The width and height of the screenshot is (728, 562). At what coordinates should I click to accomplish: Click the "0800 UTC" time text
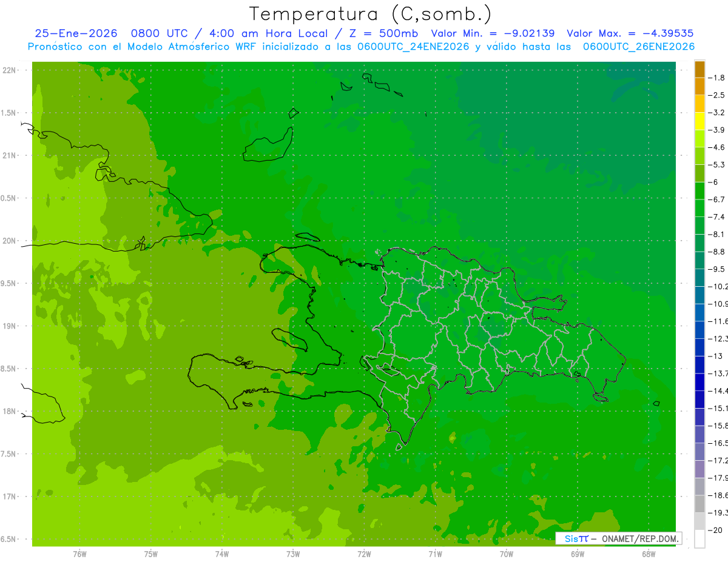(x=159, y=33)
